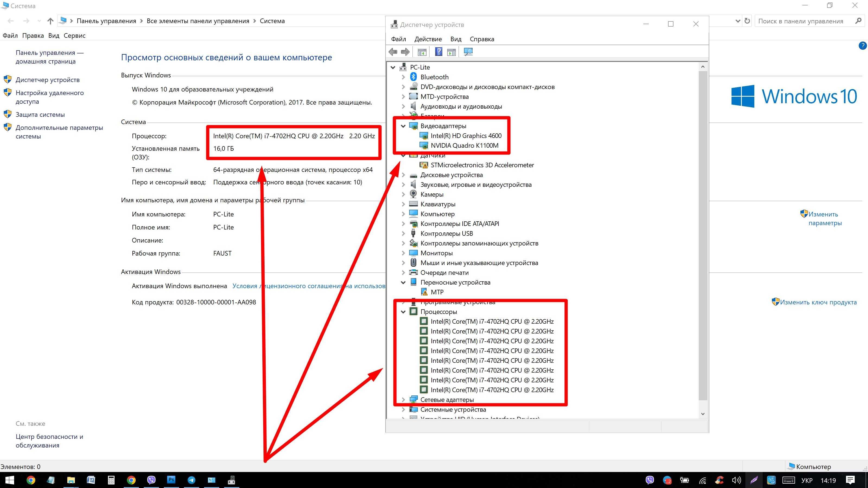Screen dimensions: 868x488
Task: Open the Device Manager taskbar icon
Action: [x=231, y=480]
